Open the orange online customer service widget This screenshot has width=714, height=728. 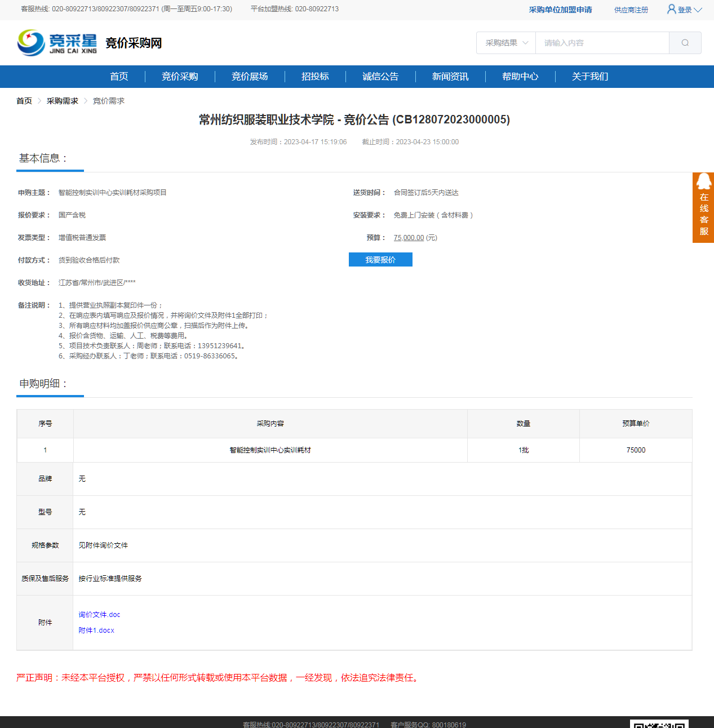pos(703,207)
